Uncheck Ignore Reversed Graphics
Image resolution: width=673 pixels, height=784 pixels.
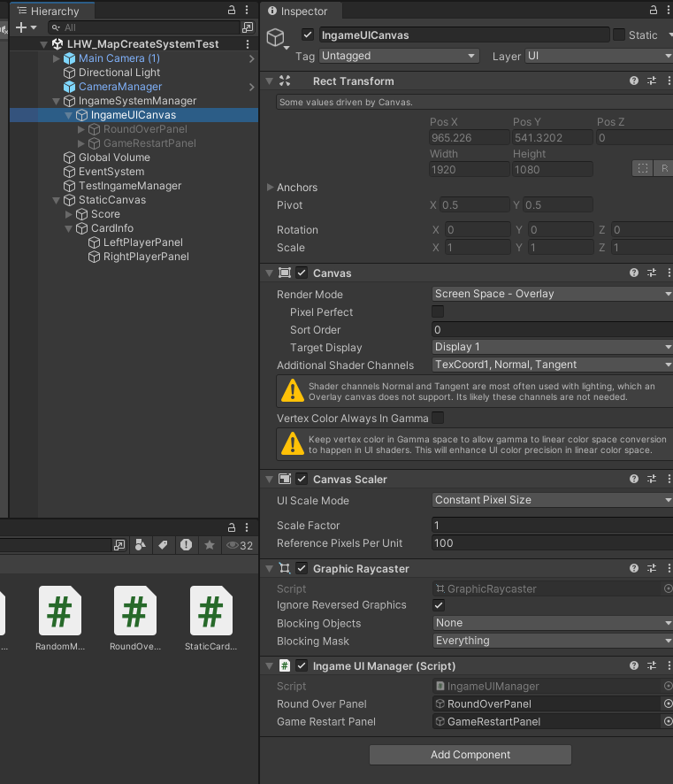(438, 605)
